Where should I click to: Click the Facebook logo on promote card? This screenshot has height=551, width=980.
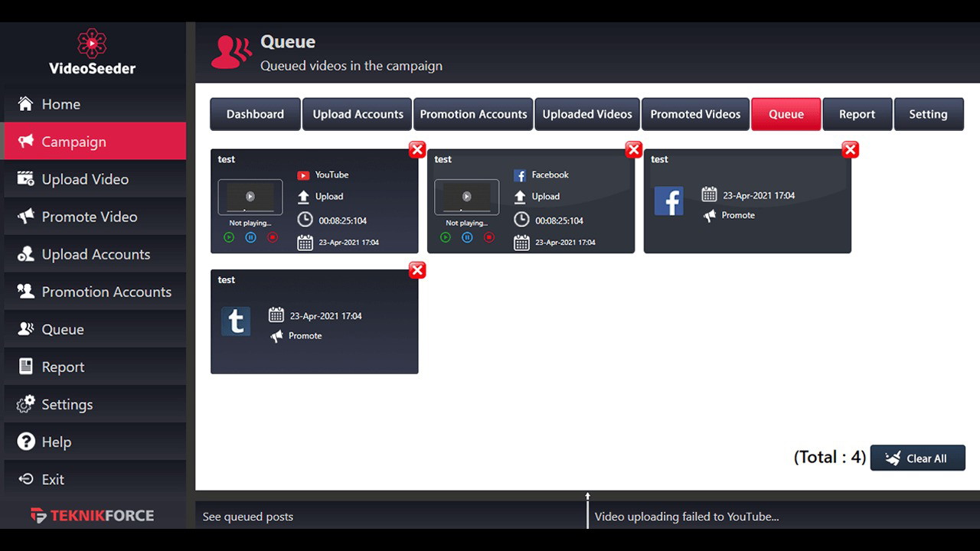pyautogui.click(x=668, y=201)
